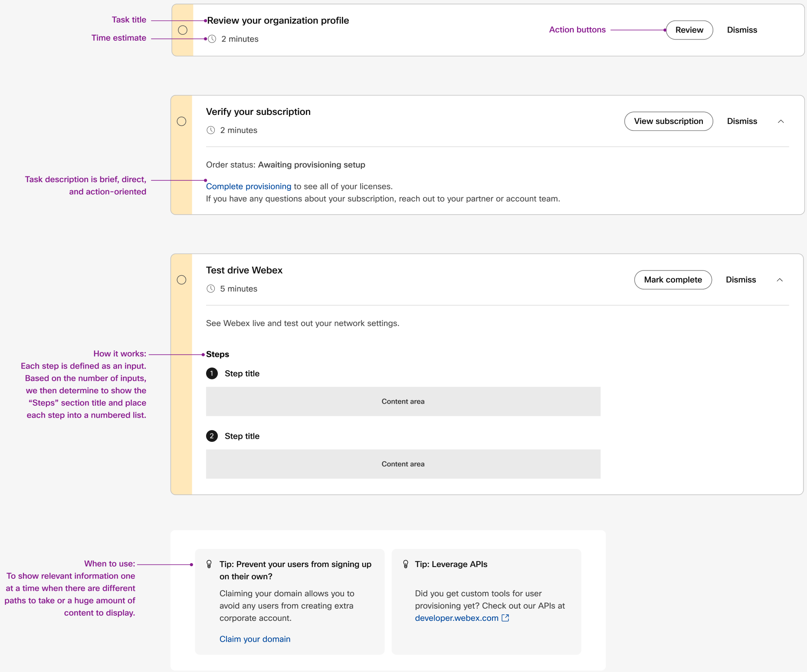Mark 'Review your organization profile' task circle
Image resolution: width=807 pixels, height=672 pixels.
183,30
